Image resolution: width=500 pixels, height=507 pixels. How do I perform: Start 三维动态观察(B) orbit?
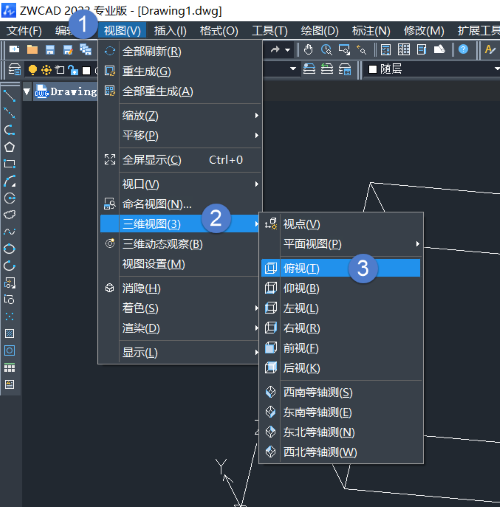tap(180, 244)
